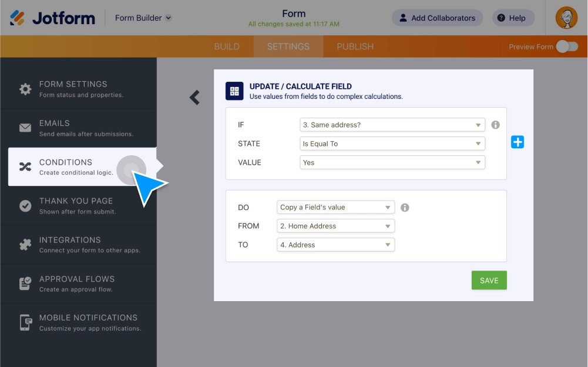Screen dimensions: 588x367
Task: Change the TO field dropdown
Action: pyautogui.click(x=335, y=245)
